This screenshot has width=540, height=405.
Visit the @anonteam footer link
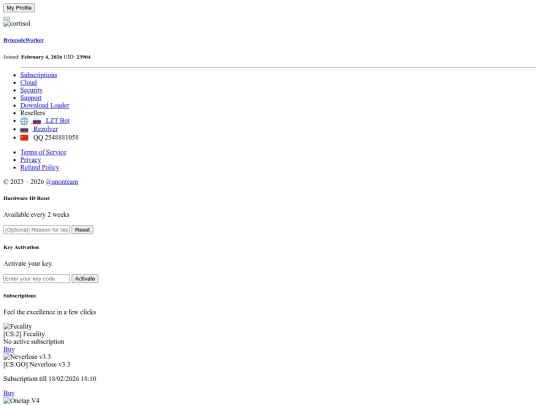[x=62, y=181]
